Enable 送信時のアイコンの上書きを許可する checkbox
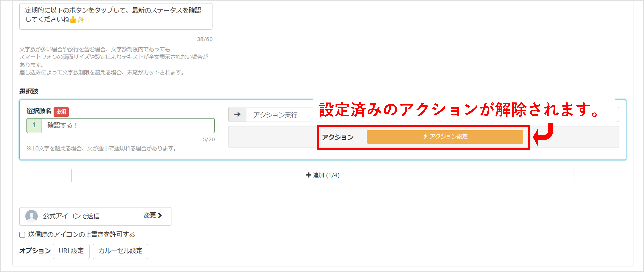Viewport: 644px width, 272px height. (x=22, y=235)
